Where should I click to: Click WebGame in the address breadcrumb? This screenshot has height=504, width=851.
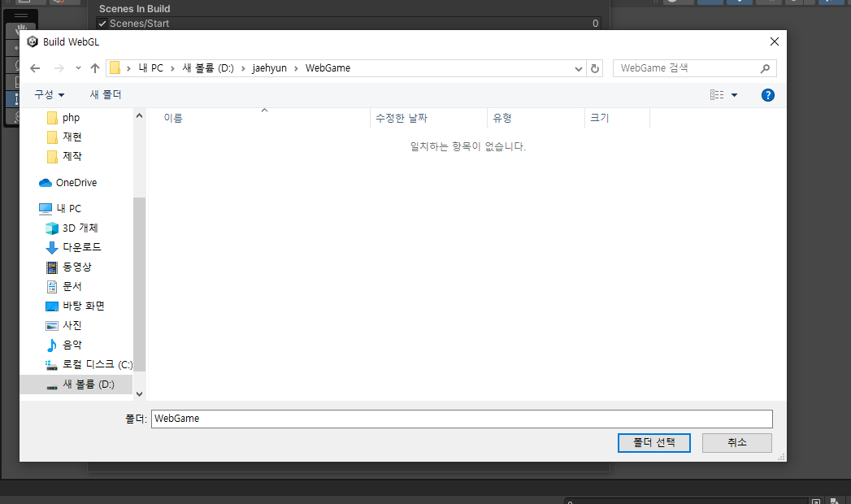328,68
